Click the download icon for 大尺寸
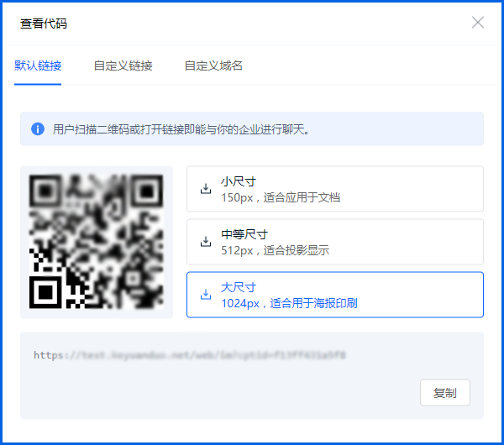The image size is (504, 445). point(206,295)
